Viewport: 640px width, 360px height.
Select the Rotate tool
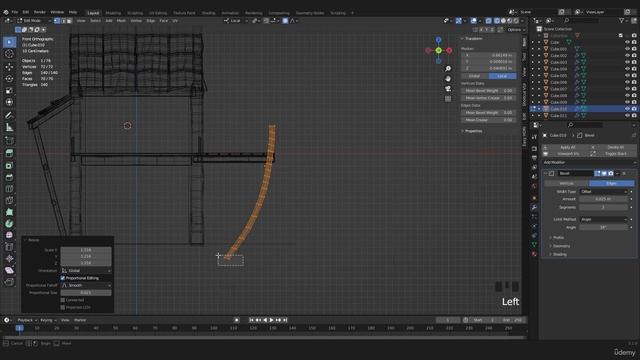[x=9, y=78]
